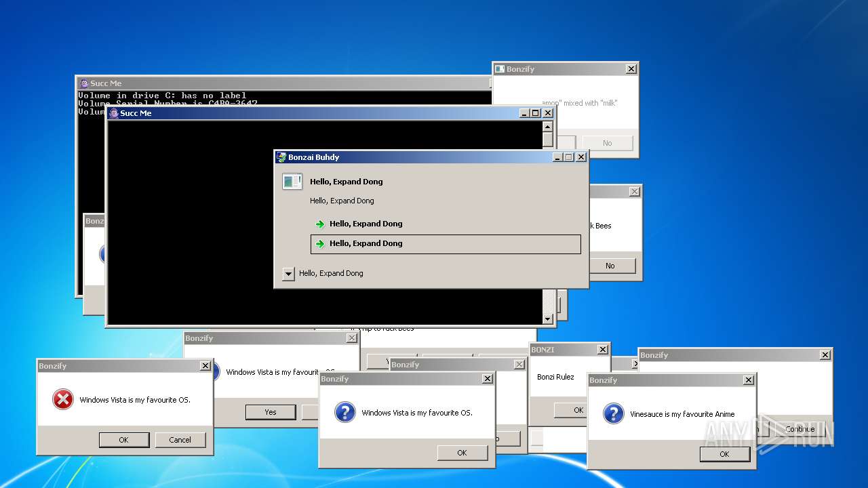Viewport: 868px width, 488px height.
Task: Click No in the lemon mixed with milk dialog
Action: coord(608,143)
